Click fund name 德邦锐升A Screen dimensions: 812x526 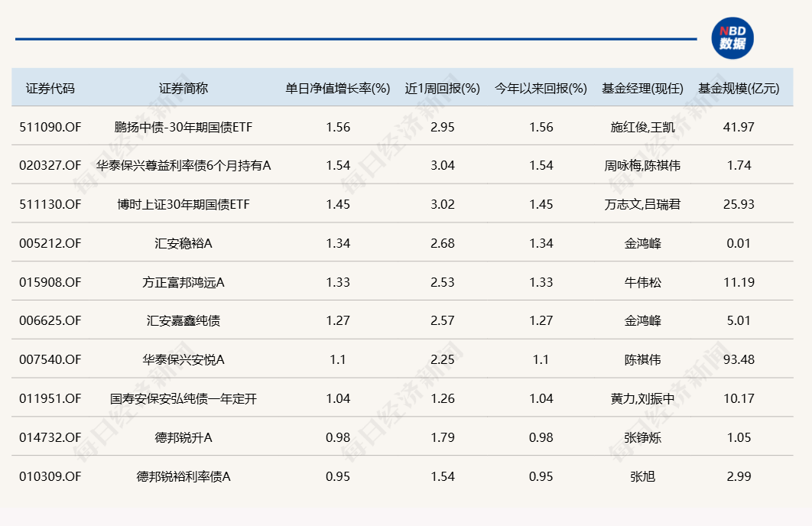(184, 437)
